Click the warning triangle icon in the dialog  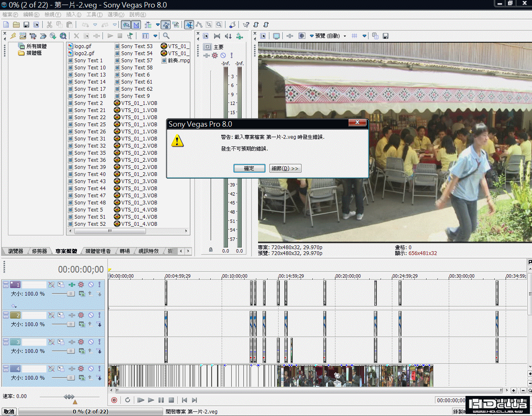point(177,141)
